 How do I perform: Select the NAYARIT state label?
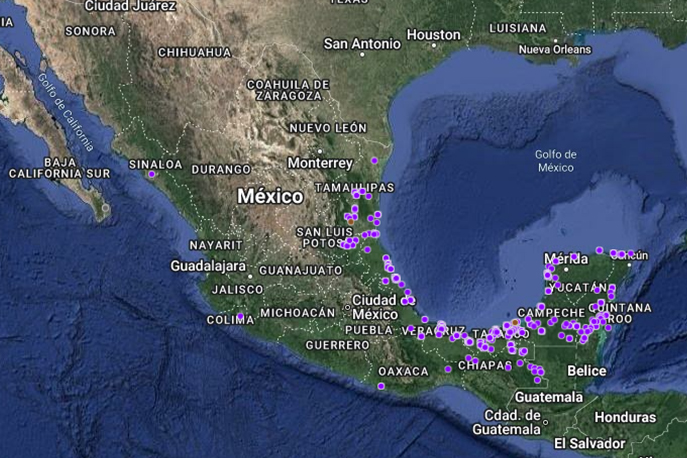[216, 245]
